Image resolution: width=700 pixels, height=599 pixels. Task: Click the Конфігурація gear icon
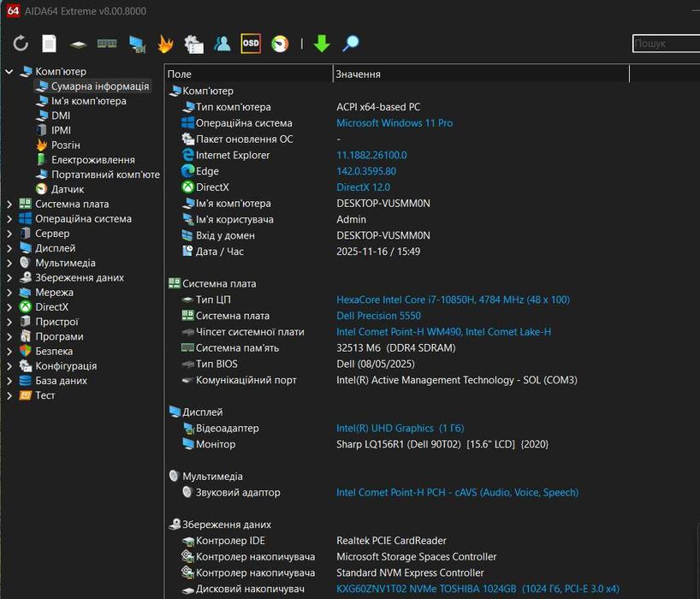click(26, 366)
